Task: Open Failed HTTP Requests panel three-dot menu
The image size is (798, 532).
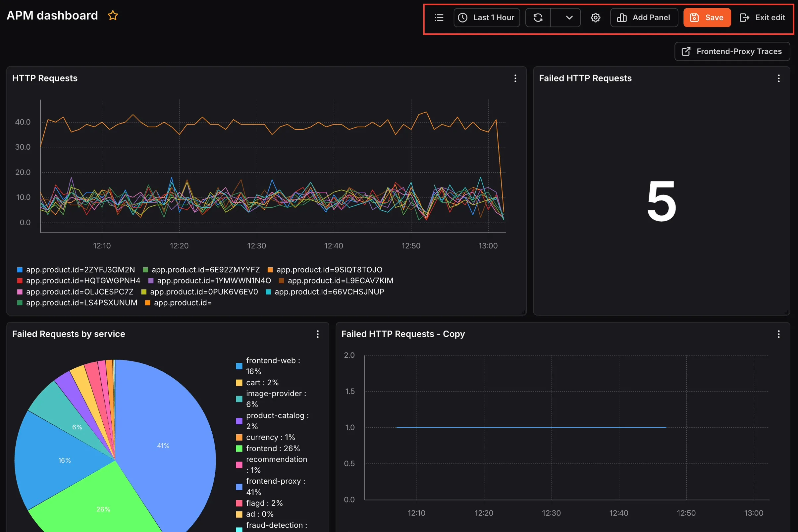Action: pos(778,79)
